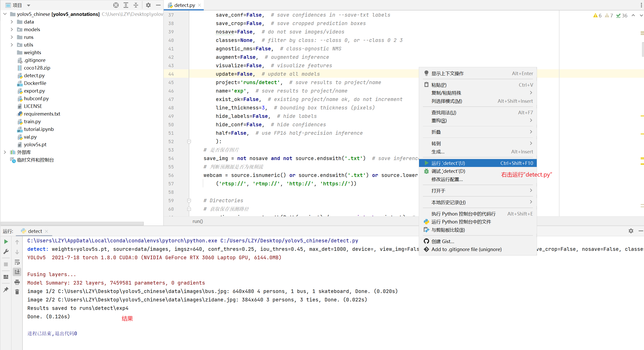
Task: Click the locate/select opened file target icon
Action: (116, 5)
